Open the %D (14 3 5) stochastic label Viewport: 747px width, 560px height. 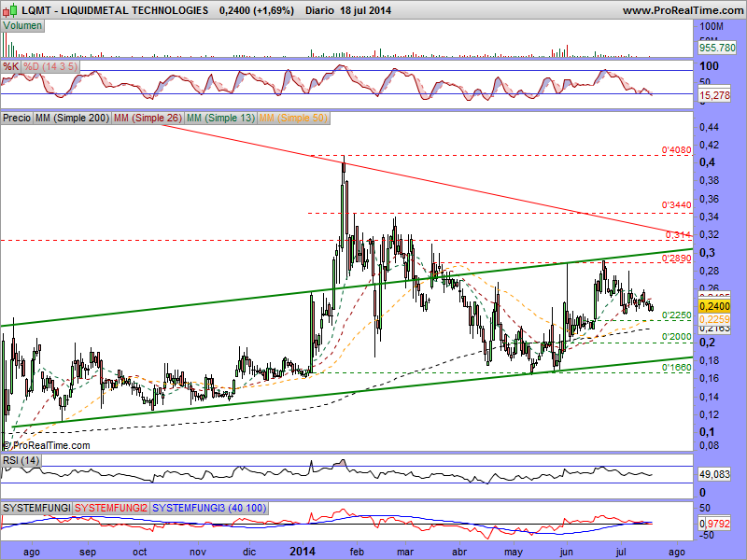[50, 66]
